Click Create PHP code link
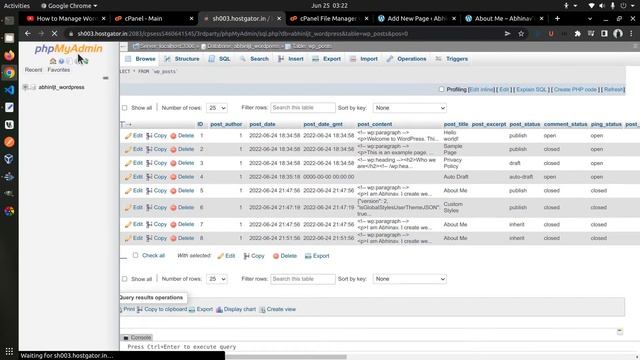 pyautogui.click(x=575, y=90)
